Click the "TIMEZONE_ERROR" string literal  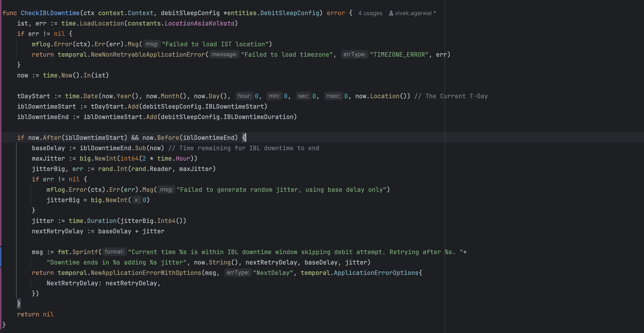click(399, 55)
